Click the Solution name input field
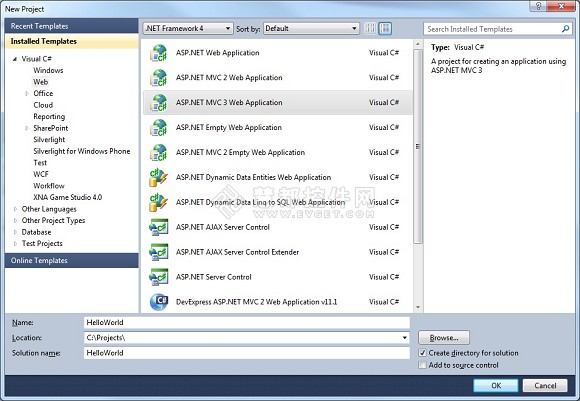 247,353
